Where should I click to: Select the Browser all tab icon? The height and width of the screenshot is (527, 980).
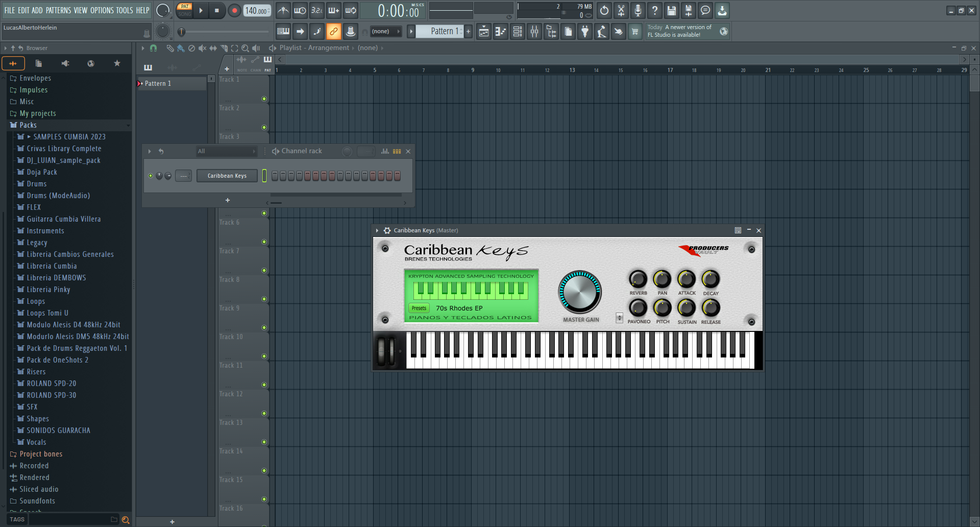coord(13,63)
